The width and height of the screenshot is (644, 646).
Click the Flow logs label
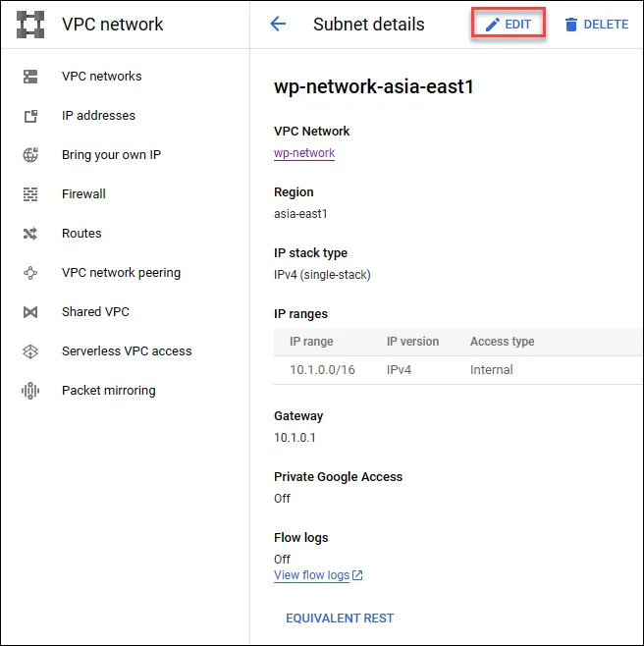(x=300, y=538)
